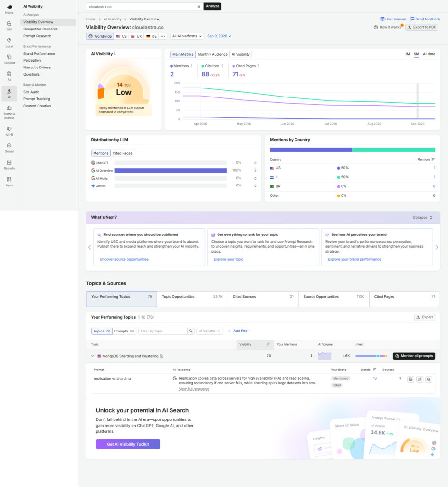Open the AI Volume filter dropdown
Viewport: 448px width, 487px height.
[210, 331]
